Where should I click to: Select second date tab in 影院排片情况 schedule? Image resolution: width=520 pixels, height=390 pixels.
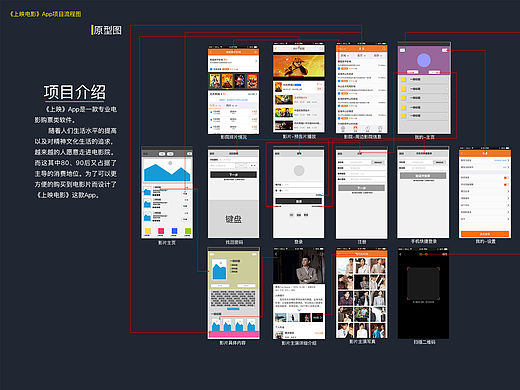[x=232, y=105]
